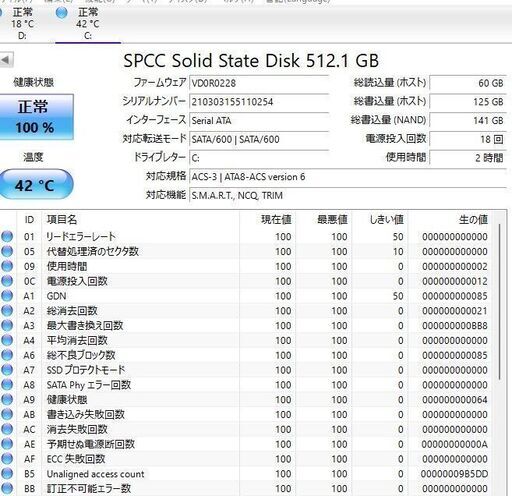Select the Unaligned access count attribute row
Image resolution: width=512 pixels, height=496 pixels.
point(247,474)
